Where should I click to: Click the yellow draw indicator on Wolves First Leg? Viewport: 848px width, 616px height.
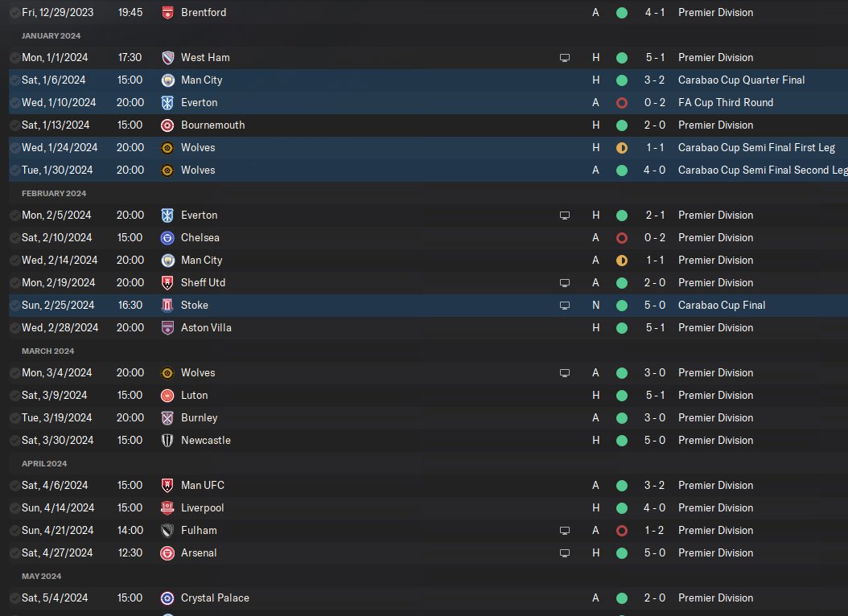coord(622,147)
